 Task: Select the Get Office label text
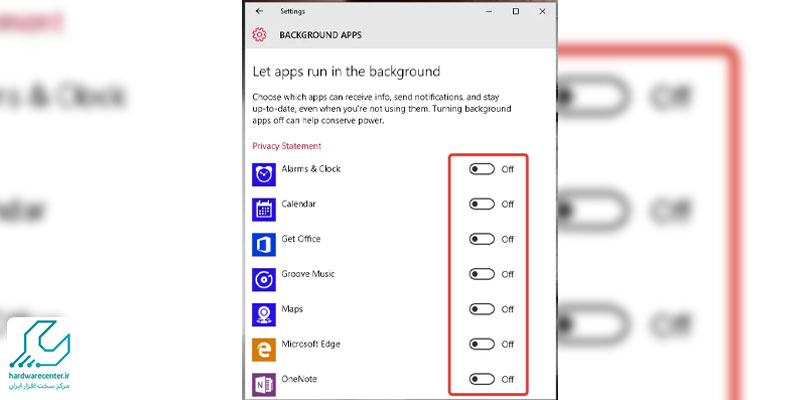coord(301,239)
